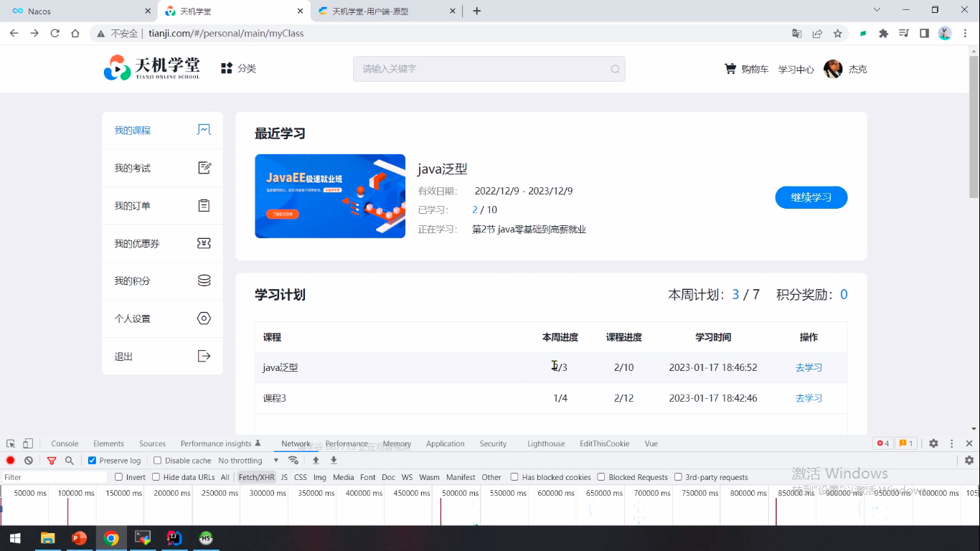Check Hide data URLs
Viewport: 980px width, 551px height.
pos(156,477)
